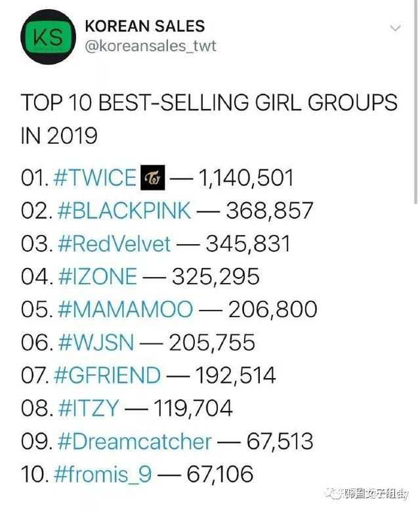This screenshot has width=420, height=512.
Task: Open the #Dreamcatcher hashtag
Action: pos(135,442)
